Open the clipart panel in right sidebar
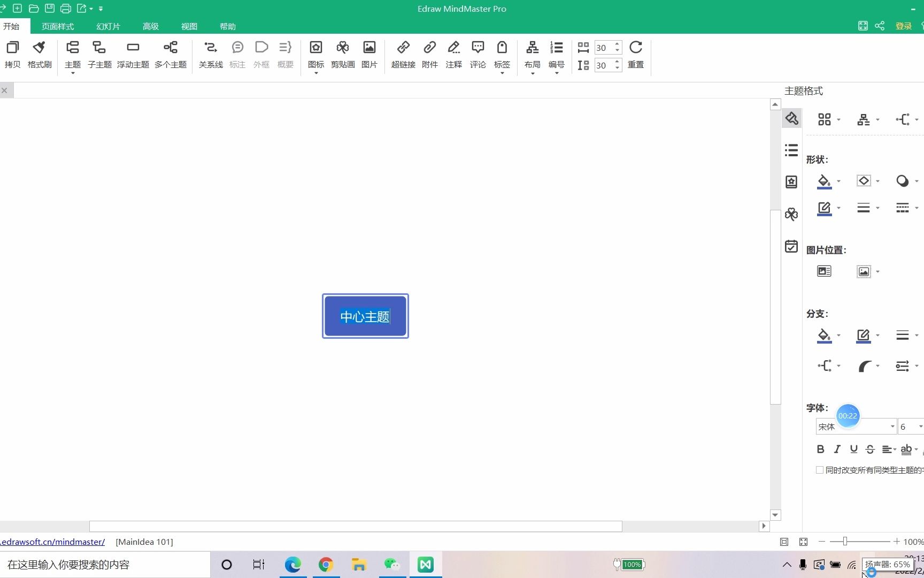Image resolution: width=924 pixels, height=578 pixels. 791,214
